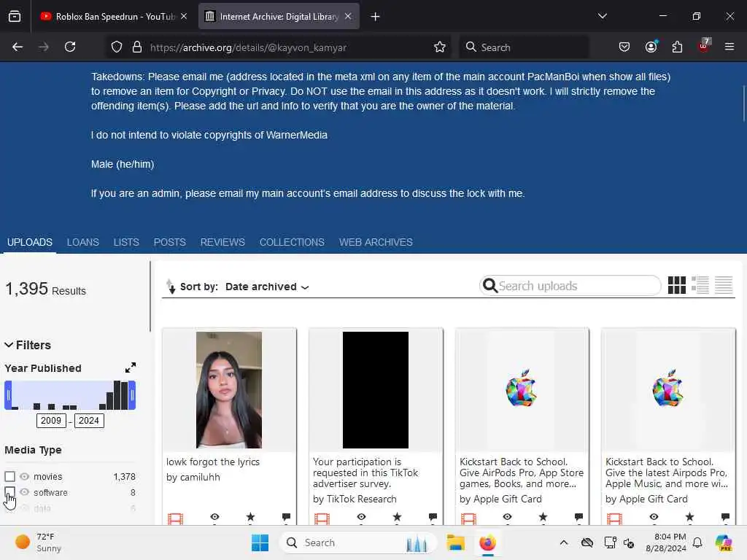
Task: Click the Search uploads text field
Action: coord(570,286)
